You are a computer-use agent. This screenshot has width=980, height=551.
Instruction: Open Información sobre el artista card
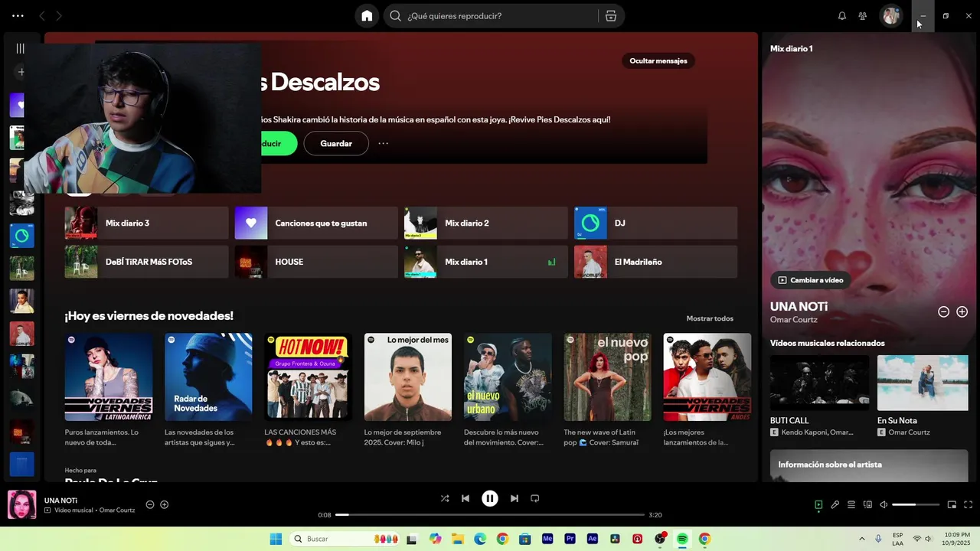click(x=869, y=465)
